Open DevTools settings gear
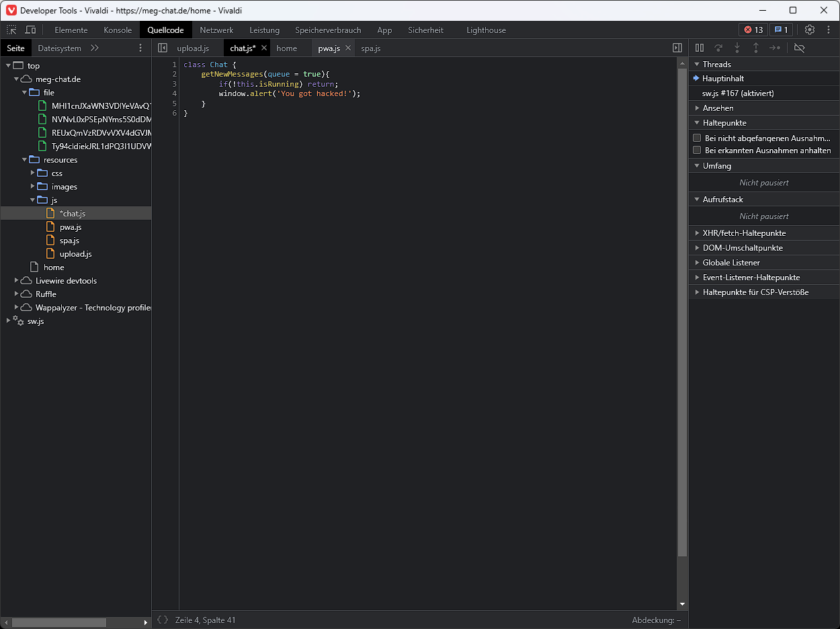This screenshot has width=840, height=629. (809, 30)
